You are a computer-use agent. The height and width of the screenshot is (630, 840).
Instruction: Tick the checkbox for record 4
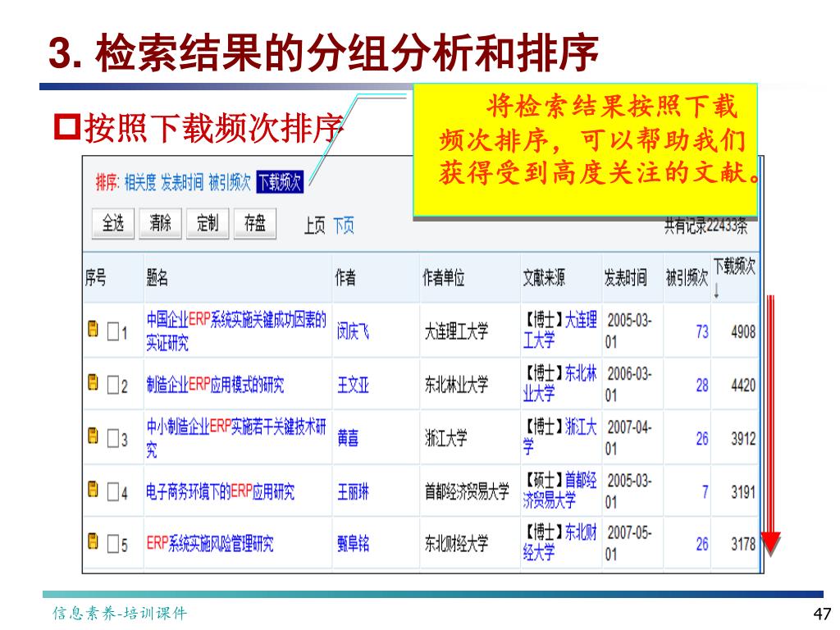(x=113, y=491)
